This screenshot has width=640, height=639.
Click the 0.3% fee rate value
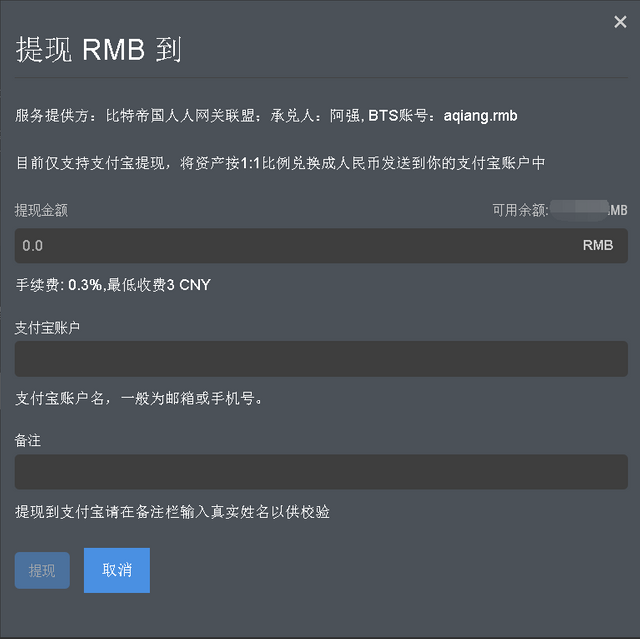click(85, 285)
